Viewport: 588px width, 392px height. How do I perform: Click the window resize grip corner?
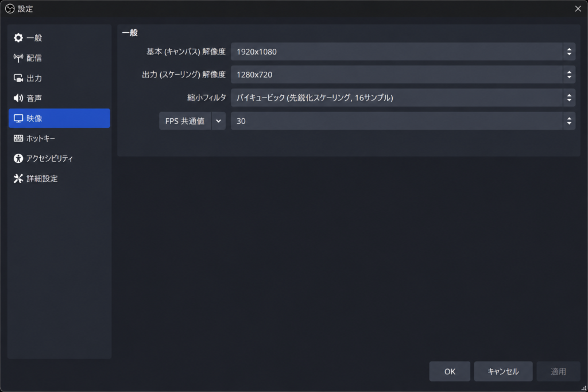click(x=584, y=388)
